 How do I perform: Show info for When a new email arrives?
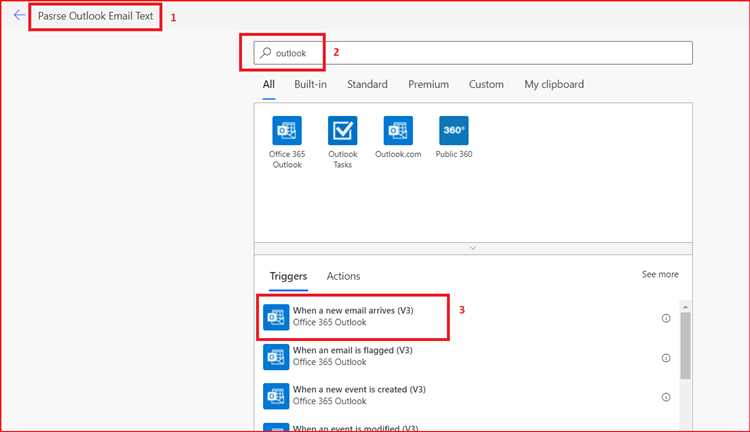click(x=666, y=318)
